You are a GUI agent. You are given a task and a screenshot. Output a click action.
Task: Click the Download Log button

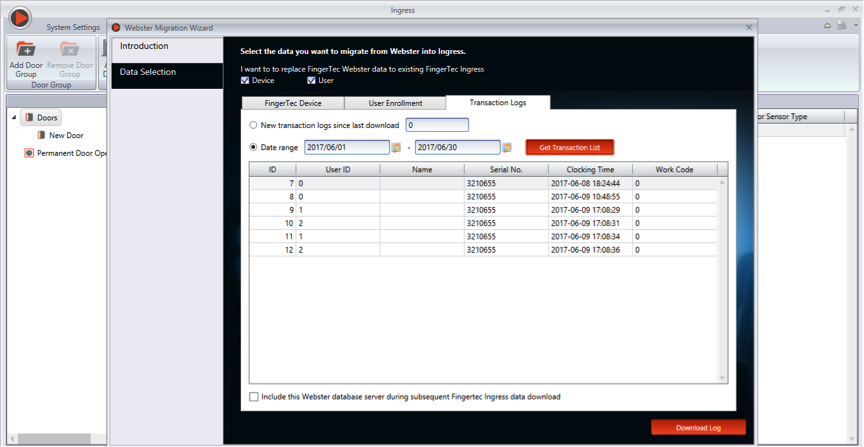point(698,428)
